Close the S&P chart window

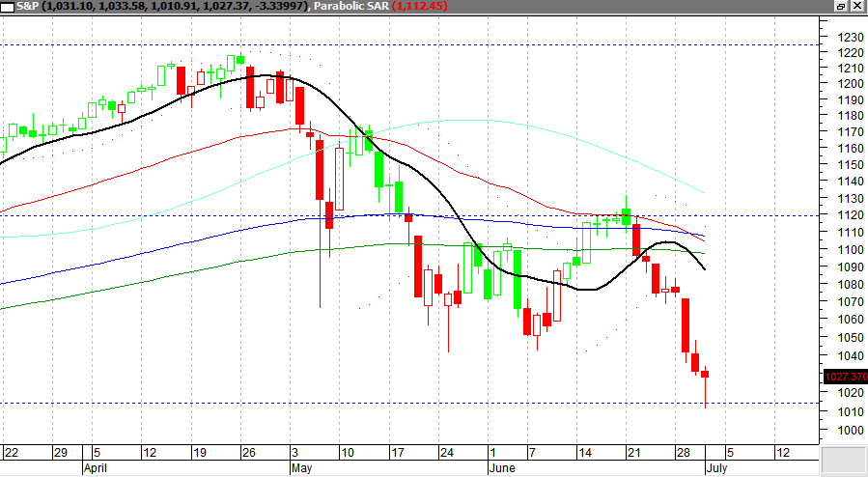pyautogui.click(x=857, y=6)
